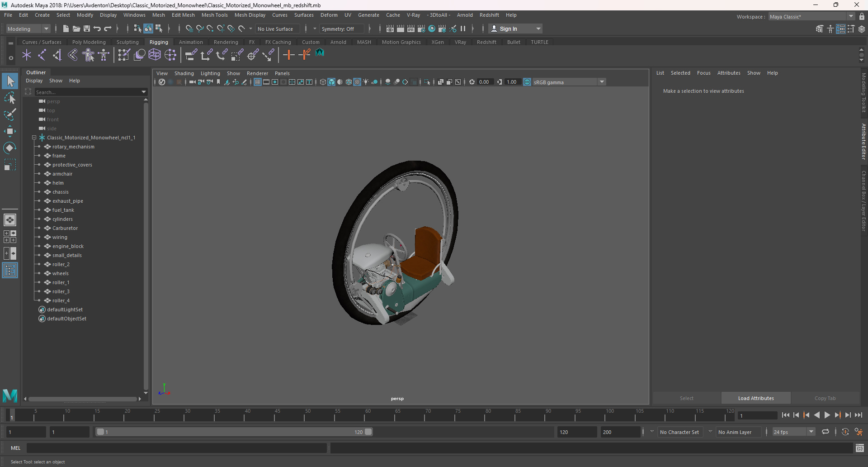Open the Mesh Tools menu
Screen dimensions: 868x467
(214, 15)
